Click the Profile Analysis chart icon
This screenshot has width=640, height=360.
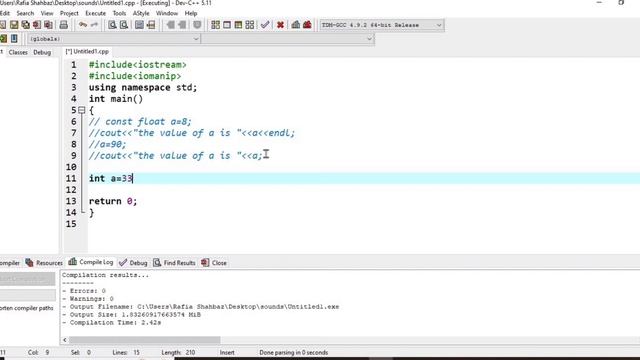[296, 25]
